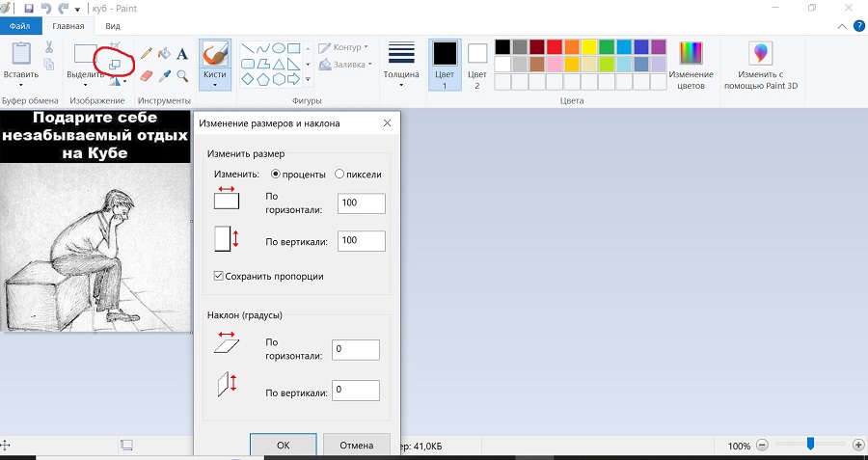Image resolution: width=868 pixels, height=460 pixels.
Task: Choose the Pentagon shape
Action: [263, 79]
